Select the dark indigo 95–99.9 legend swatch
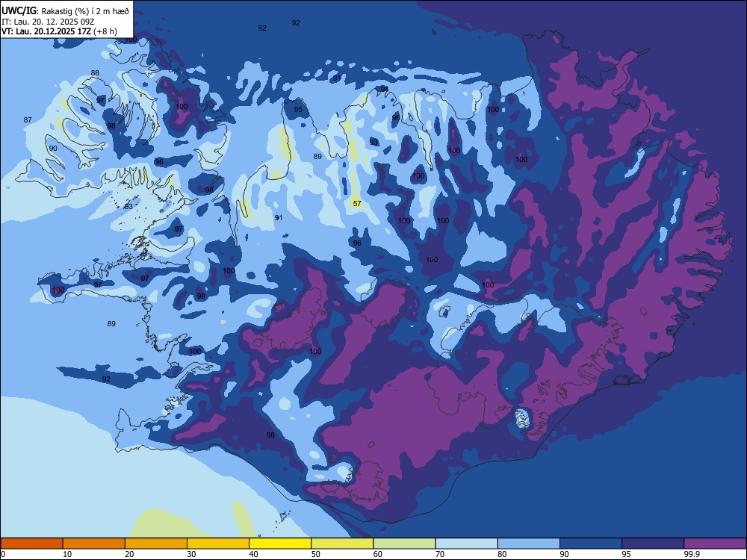Screen dimensions: 747x560 pos(653,544)
